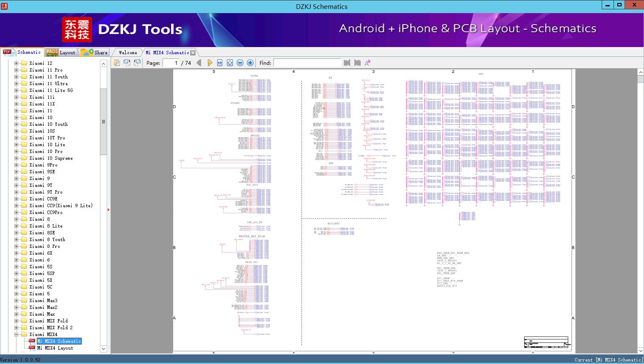
Task: Click the copy page icon in PDF toolbar
Action: [x=117, y=63]
